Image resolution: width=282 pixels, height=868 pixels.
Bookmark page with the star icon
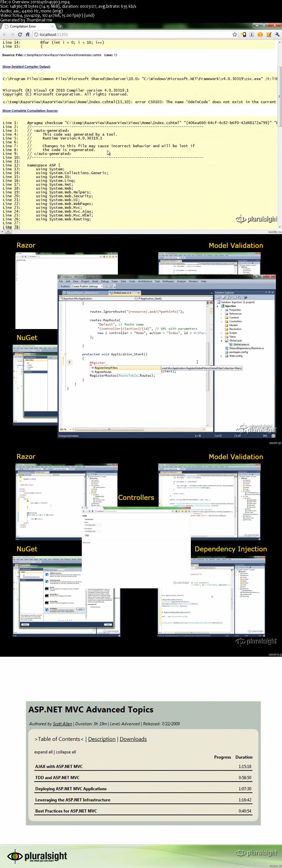(235, 34)
